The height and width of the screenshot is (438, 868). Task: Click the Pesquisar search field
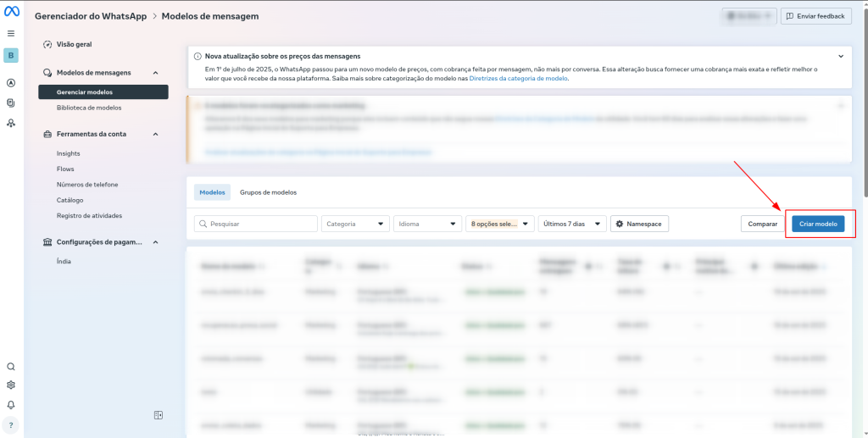pyautogui.click(x=255, y=224)
